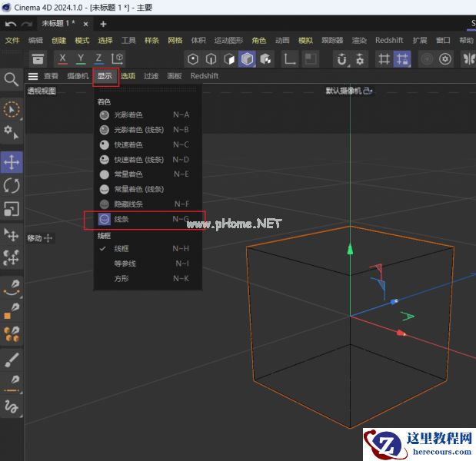Click the search magnifier icon
The image size is (476, 461).
click(x=12, y=79)
